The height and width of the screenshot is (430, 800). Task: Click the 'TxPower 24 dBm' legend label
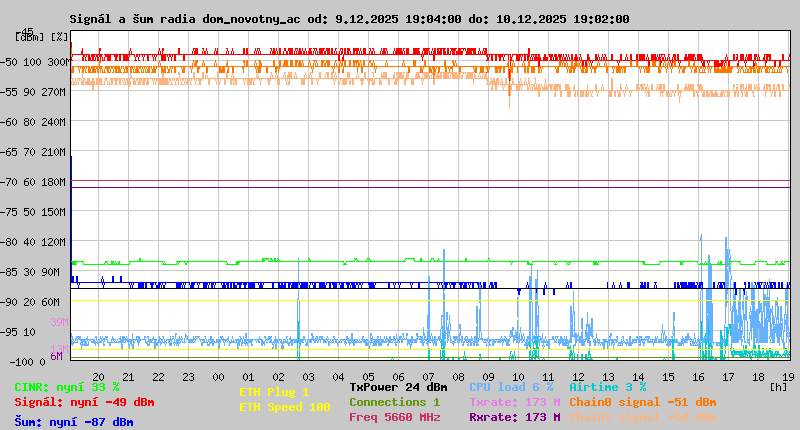coord(398,387)
